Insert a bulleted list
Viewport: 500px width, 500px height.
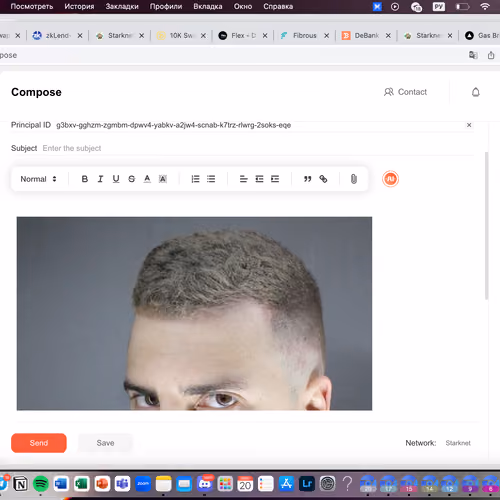pos(211,179)
